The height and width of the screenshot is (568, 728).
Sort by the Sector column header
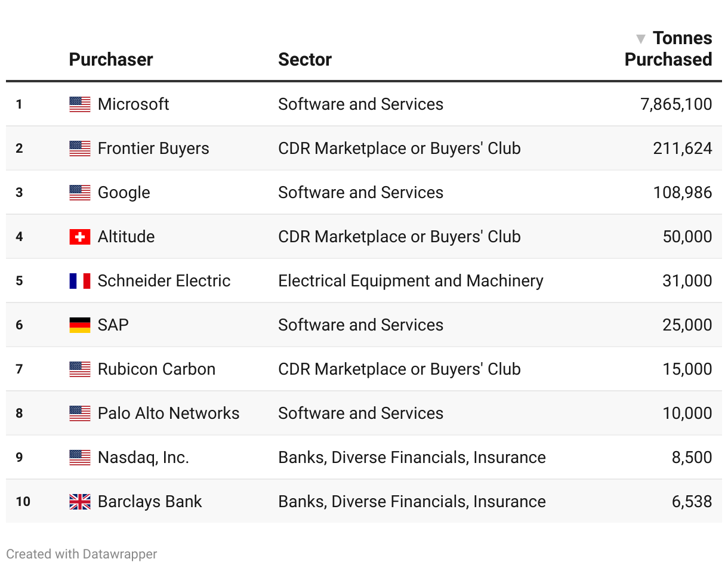pos(305,60)
